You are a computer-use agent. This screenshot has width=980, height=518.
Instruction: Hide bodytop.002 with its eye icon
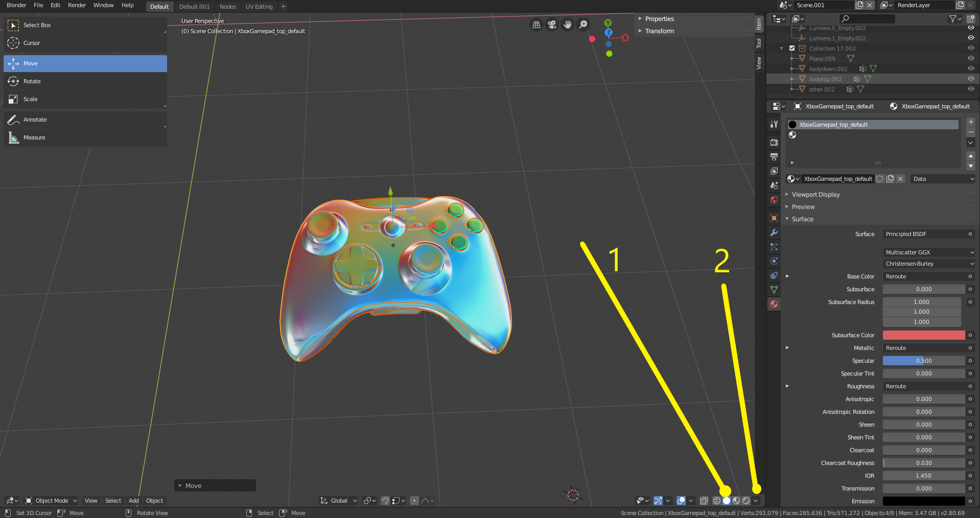(971, 79)
